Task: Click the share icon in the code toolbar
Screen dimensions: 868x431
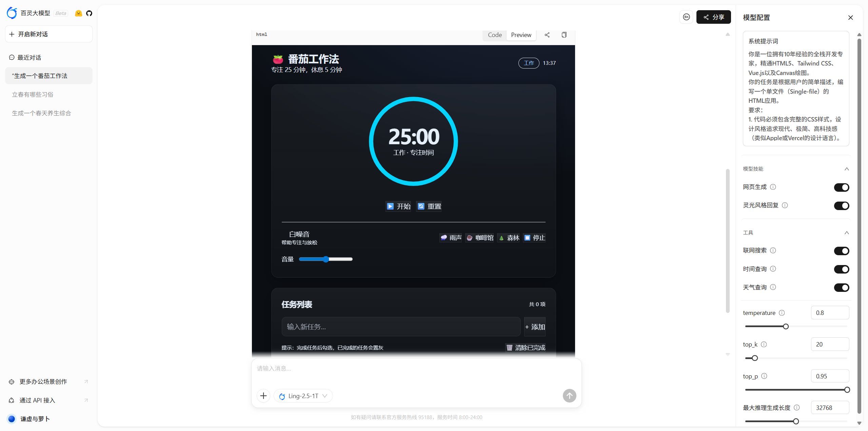Action: [547, 35]
